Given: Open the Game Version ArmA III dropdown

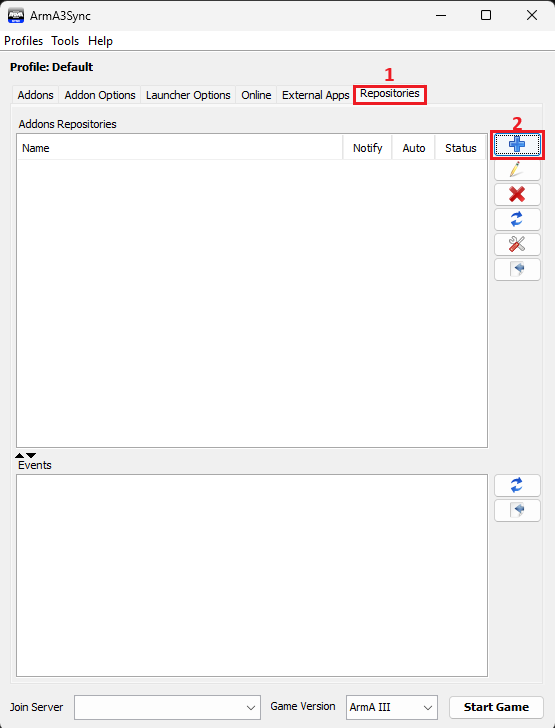Looking at the screenshot, I should tap(392, 707).
